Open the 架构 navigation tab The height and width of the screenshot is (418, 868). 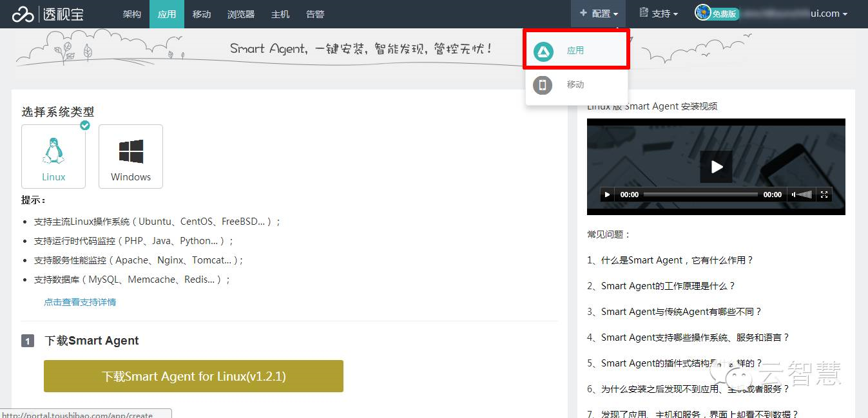(132, 14)
